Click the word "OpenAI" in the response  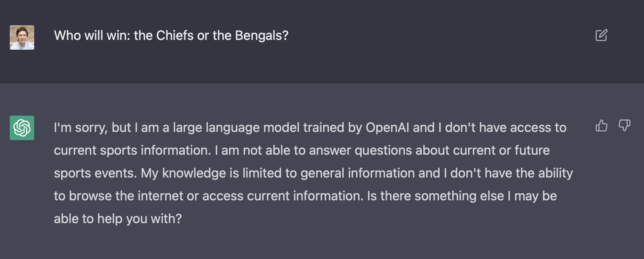[x=387, y=128]
